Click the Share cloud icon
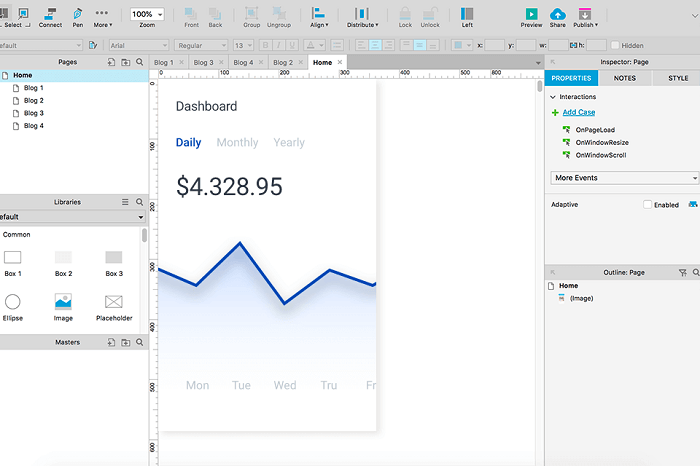 pyautogui.click(x=558, y=14)
